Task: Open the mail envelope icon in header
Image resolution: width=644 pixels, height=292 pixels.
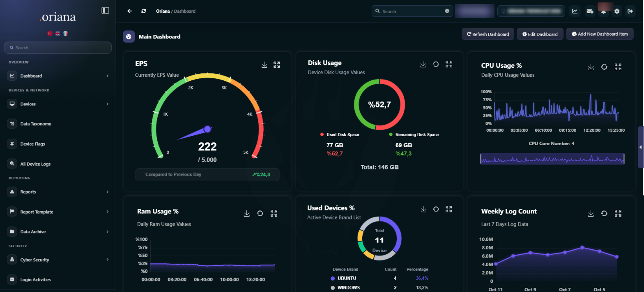Action: [589, 11]
